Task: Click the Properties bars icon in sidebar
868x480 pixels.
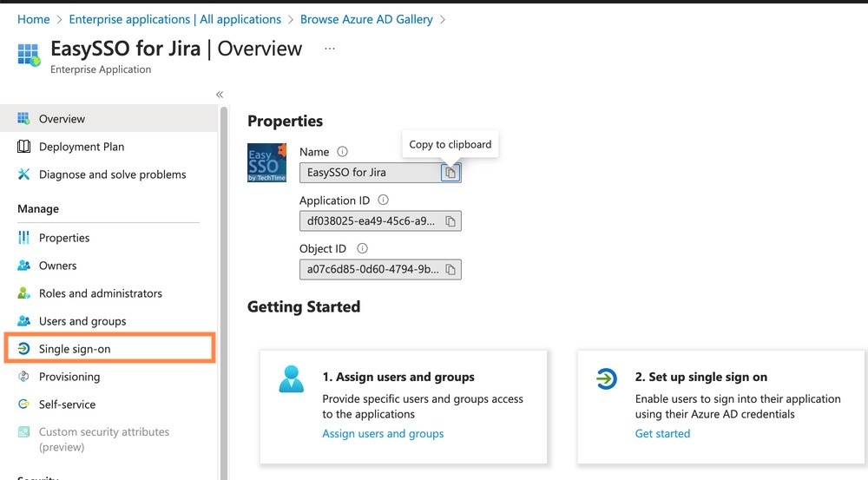Action: (x=23, y=238)
